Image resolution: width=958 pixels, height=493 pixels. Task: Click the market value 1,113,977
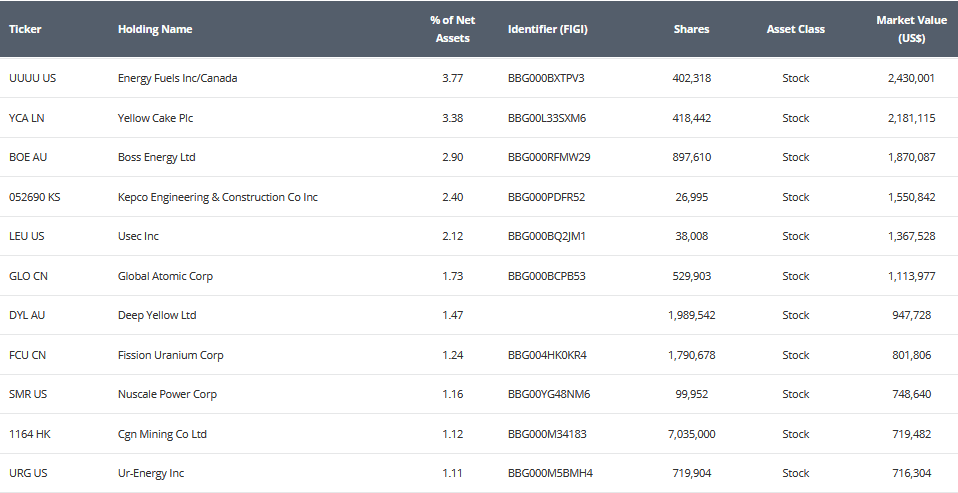tap(912, 276)
